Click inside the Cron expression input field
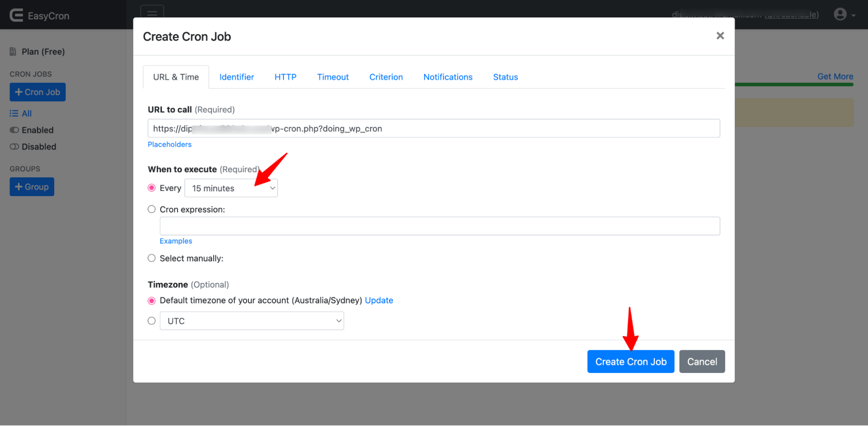868x426 pixels. tap(439, 226)
